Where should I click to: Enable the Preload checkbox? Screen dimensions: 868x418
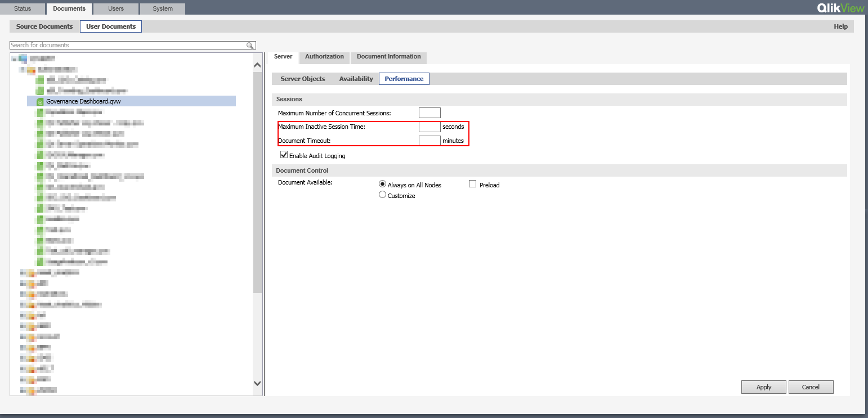pos(472,184)
